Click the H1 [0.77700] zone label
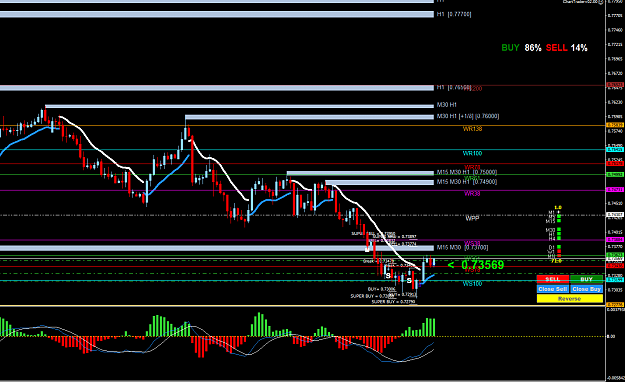Image resolution: width=625 pixels, height=382 pixels. pyautogui.click(x=454, y=14)
